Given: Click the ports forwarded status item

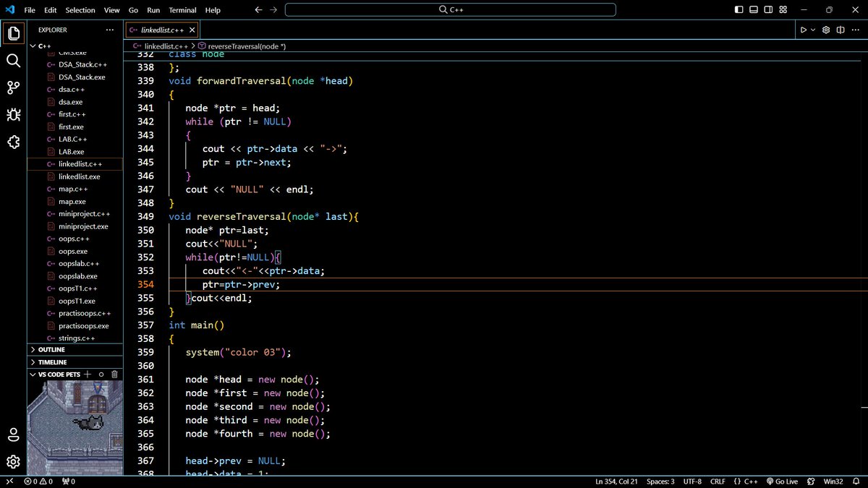Looking at the screenshot, I should 68,481.
